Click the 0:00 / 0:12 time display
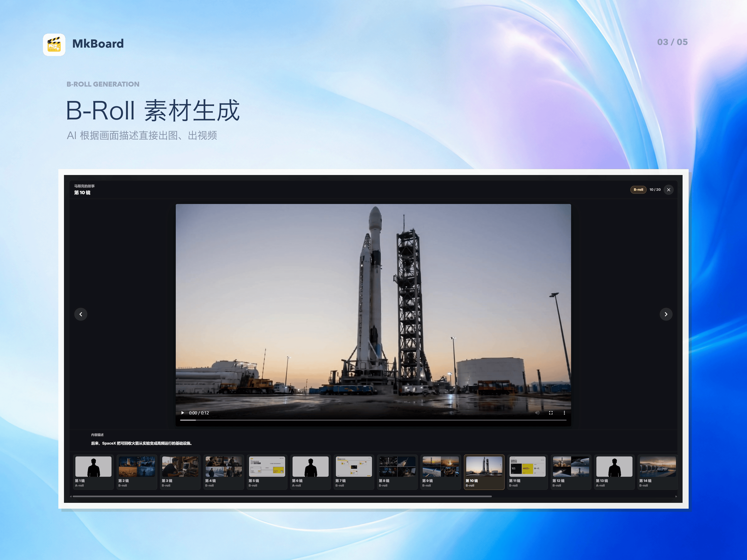This screenshot has height=560, width=747. (x=199, y=413)
